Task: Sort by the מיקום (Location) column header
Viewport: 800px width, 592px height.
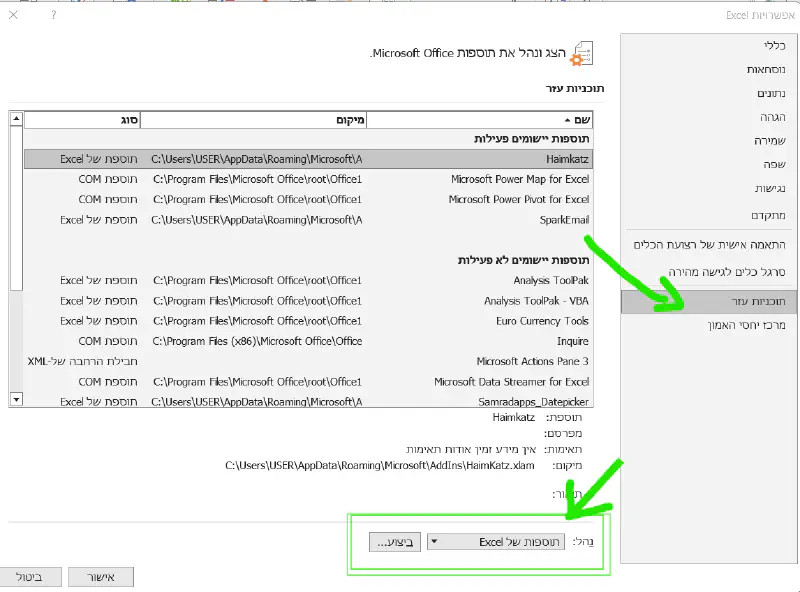Action: (253, 120)
